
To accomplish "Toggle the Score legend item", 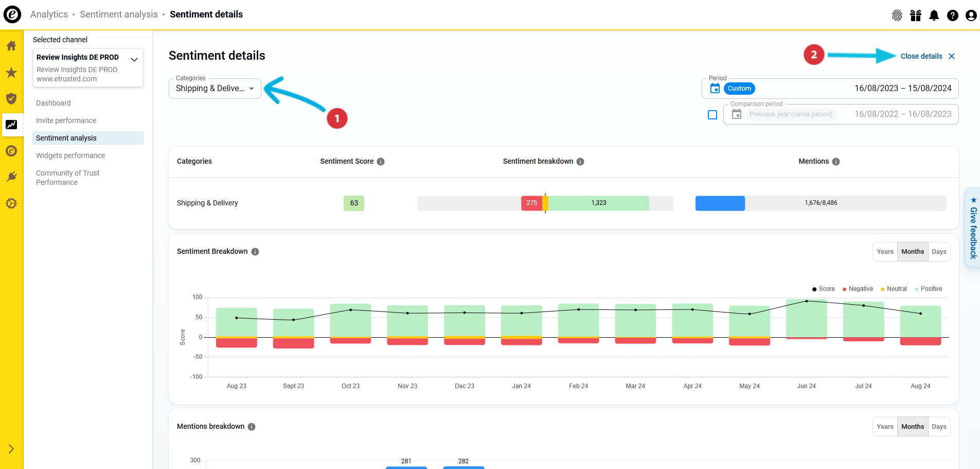I will tap(824, 289).
